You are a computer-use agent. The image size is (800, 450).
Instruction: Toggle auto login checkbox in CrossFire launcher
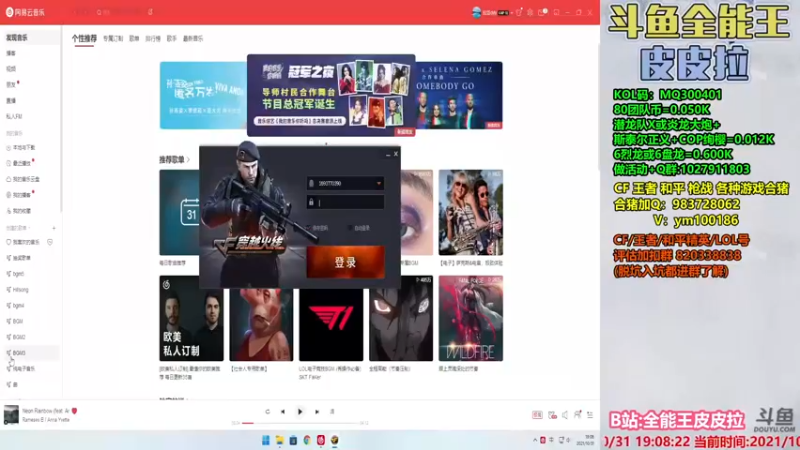350,228
